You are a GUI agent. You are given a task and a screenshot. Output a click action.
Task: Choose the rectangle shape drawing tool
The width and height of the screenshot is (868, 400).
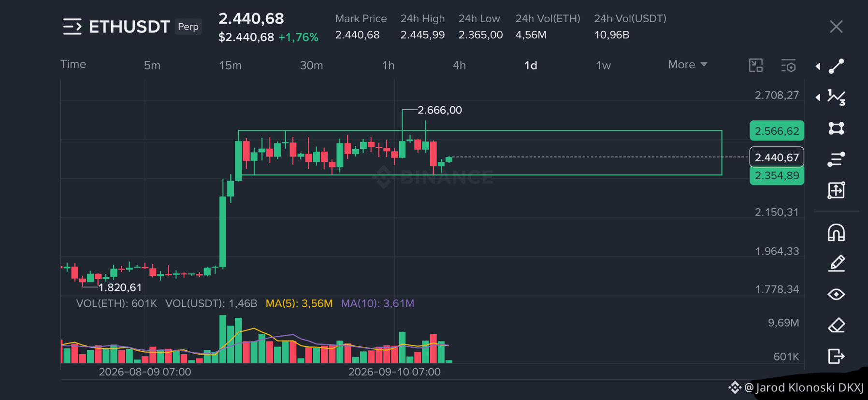pyautogui.click(x=836, y=129)
